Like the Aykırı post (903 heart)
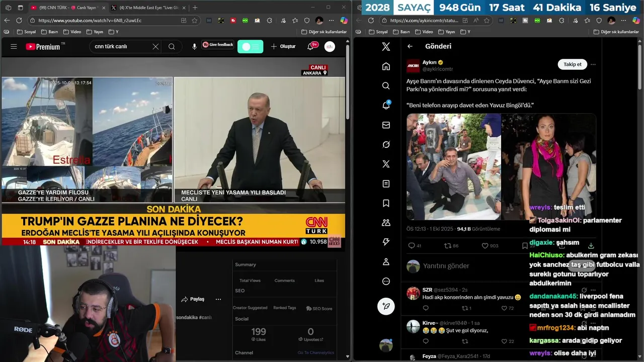The height and width of the screenshot is (362, 644). (x=490, y=246)
